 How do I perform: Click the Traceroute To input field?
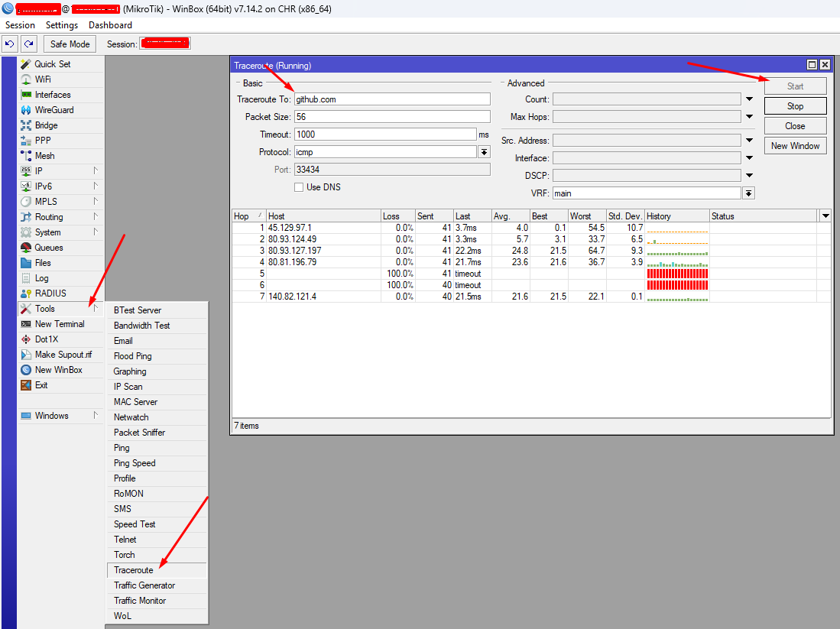[x=392, y=99]
